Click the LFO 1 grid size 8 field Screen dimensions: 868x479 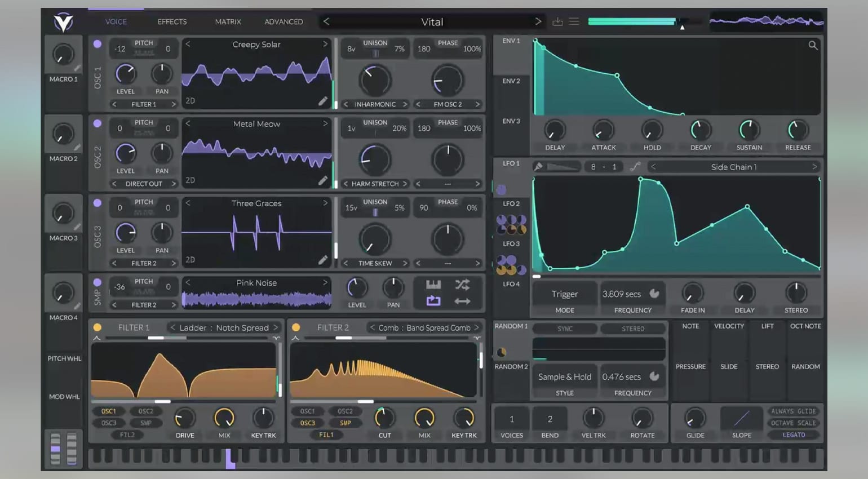point(593,167)
